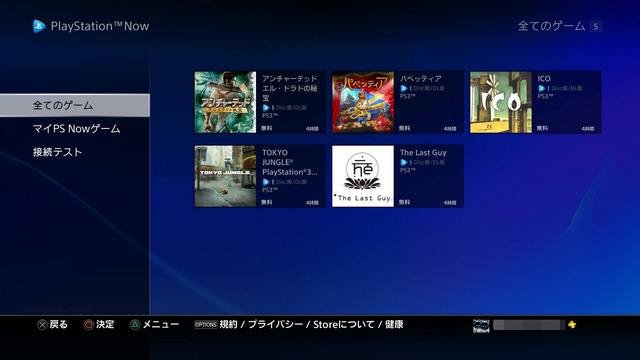Open the パペッティア game cover thumbnail
This screenshot has width=640, height=360.
click(x=363, y=102)
